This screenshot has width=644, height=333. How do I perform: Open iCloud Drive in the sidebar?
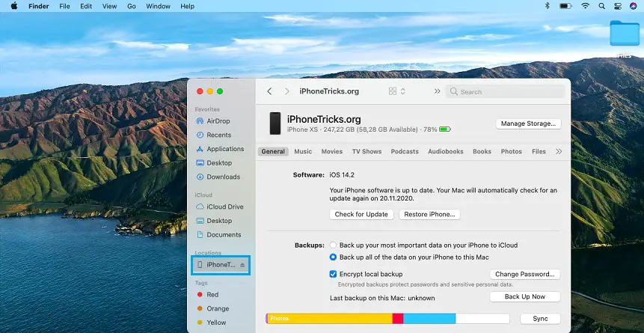[224, 207]
